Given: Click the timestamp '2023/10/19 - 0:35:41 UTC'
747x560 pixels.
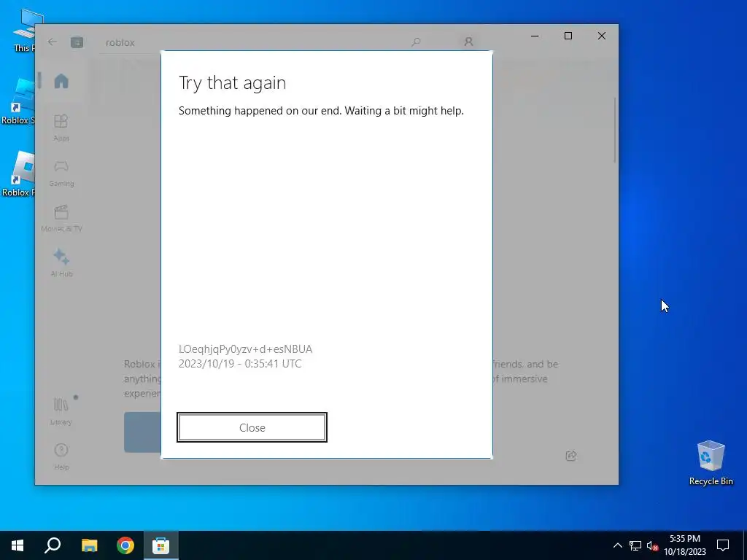Looking at the screenshot, I should point(239,364).
